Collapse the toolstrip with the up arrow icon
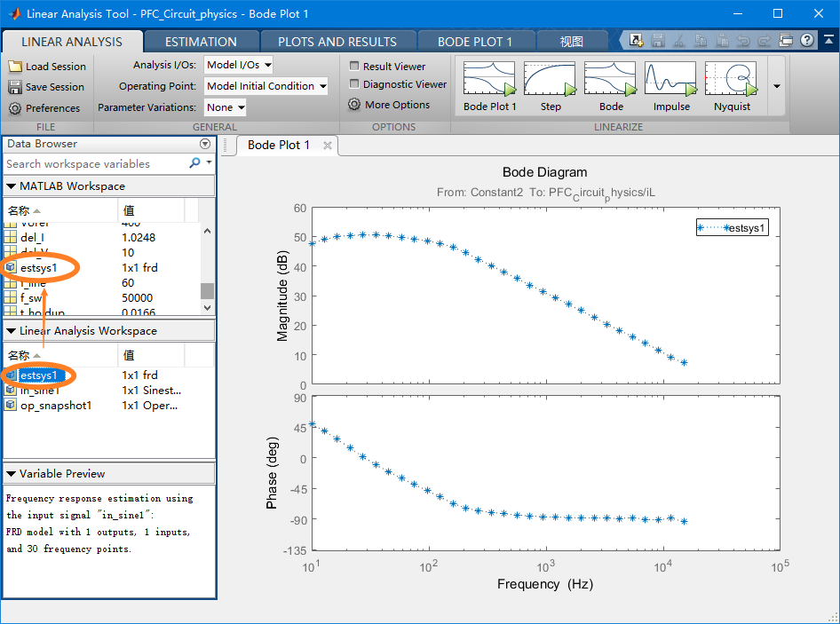This screenshot has height=624, width=840. pyautogui.click(x=828, y=40)
